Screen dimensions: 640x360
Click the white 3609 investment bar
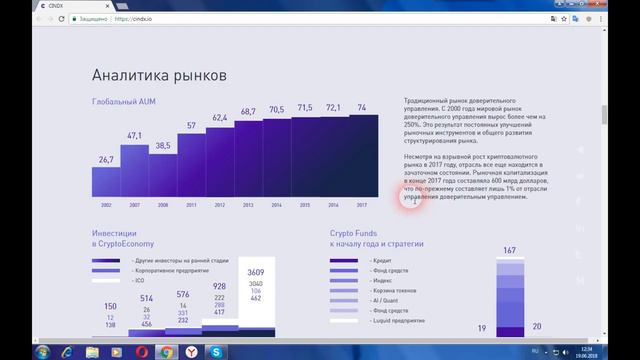[x=257, y=292]
